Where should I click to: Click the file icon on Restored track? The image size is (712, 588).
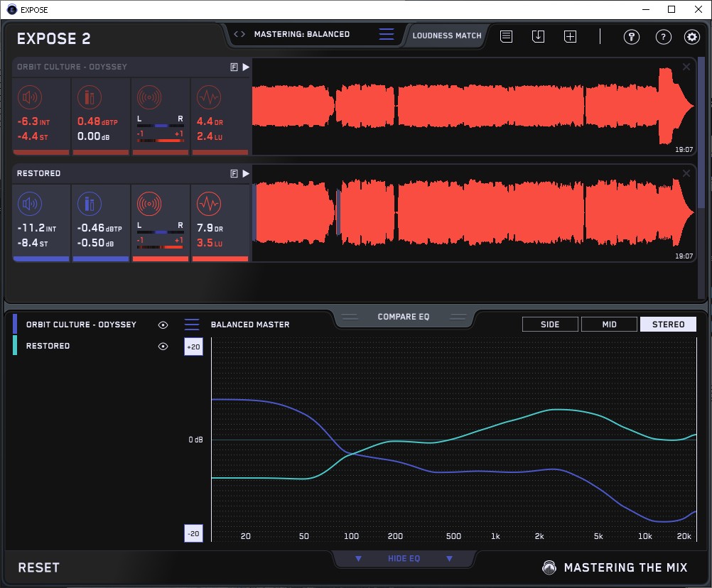[x=234, y=173]
